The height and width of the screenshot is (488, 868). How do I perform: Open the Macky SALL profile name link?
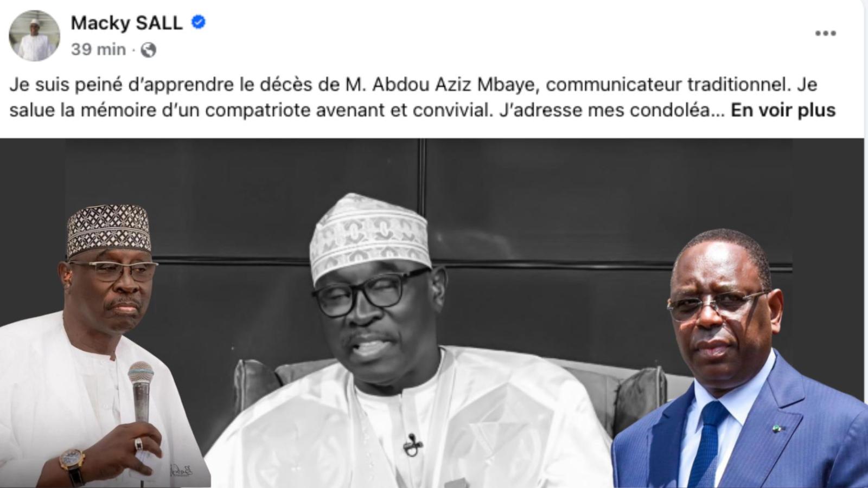(126, 23)
